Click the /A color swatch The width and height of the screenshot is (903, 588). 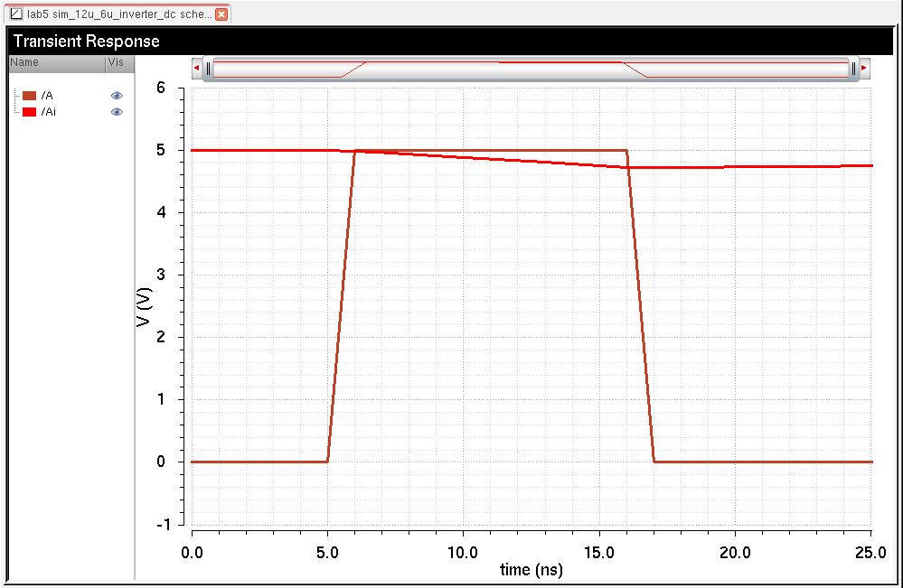pos(29,96)
